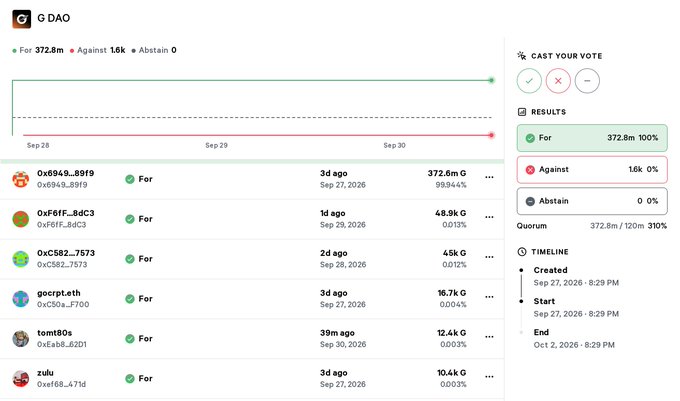Image resolution: width=680 pixels, height=401 pixels.
Task: Open the avatar of gocrpt.eth
Action: coord(20,299)
